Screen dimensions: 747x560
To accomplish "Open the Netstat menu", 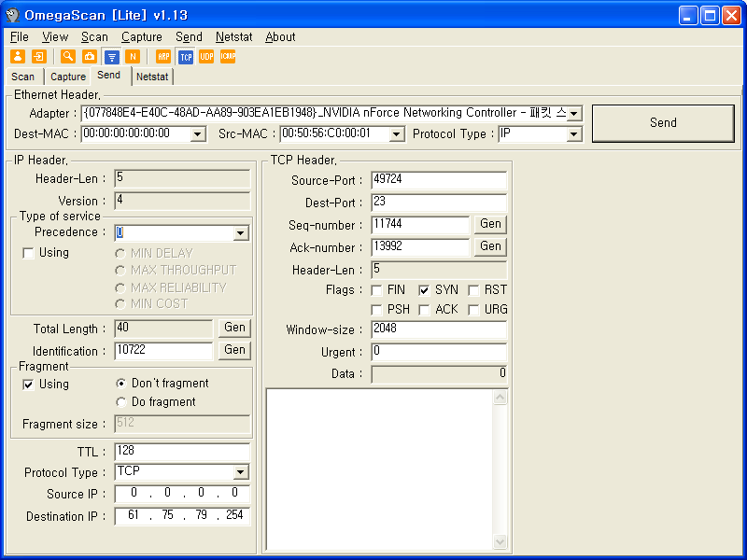I will [x=233, y=37].
